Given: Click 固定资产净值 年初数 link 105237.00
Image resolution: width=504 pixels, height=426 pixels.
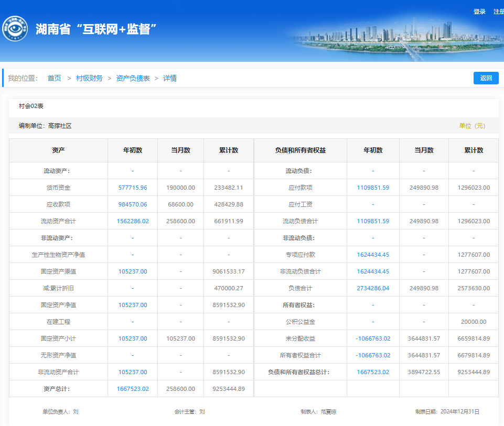Looking at the screenshot, I should pos(133,305).
